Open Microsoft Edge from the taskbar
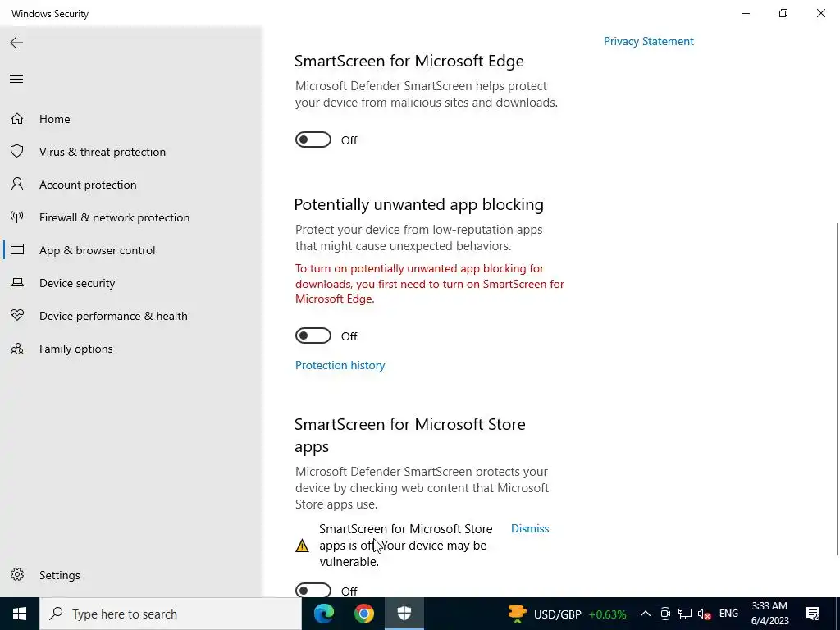 (x=323, y=614)
